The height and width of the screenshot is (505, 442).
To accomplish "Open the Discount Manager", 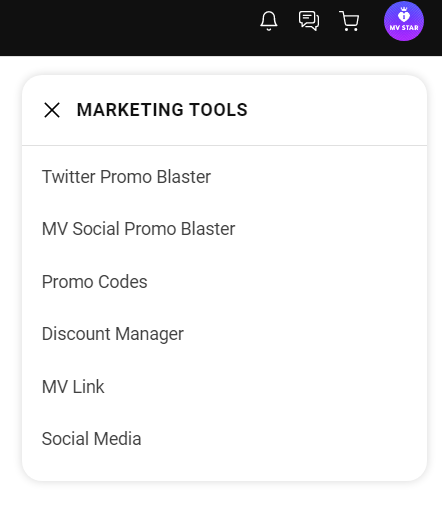I will pyautogui.click(x=113, y=334).
